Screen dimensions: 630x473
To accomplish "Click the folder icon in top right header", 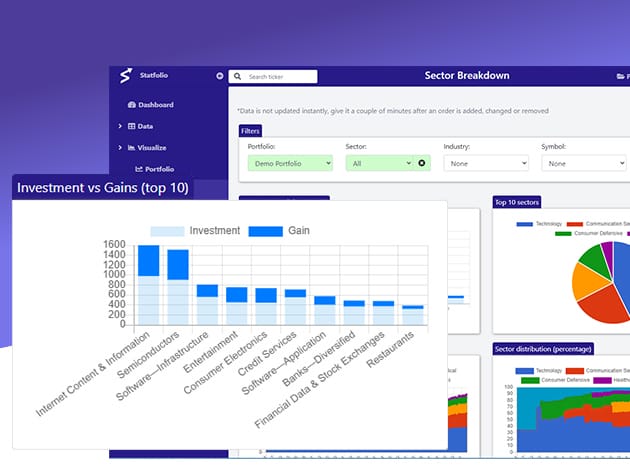I will 620,76.
